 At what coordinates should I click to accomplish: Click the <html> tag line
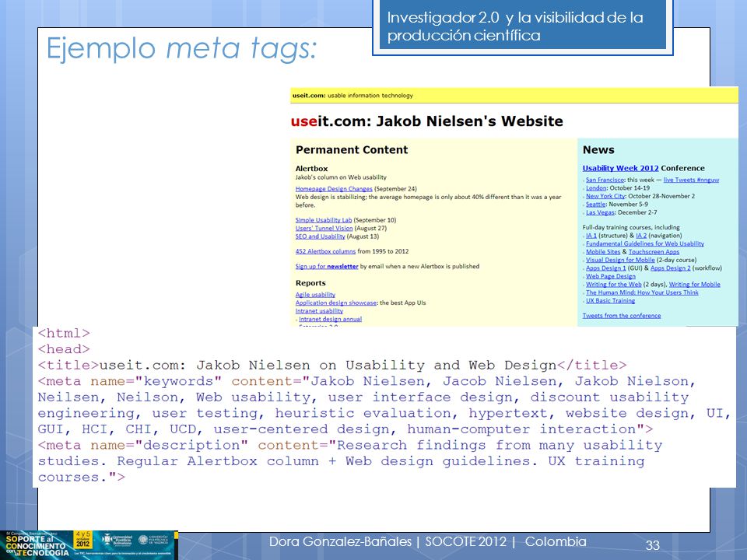(64, 334)
